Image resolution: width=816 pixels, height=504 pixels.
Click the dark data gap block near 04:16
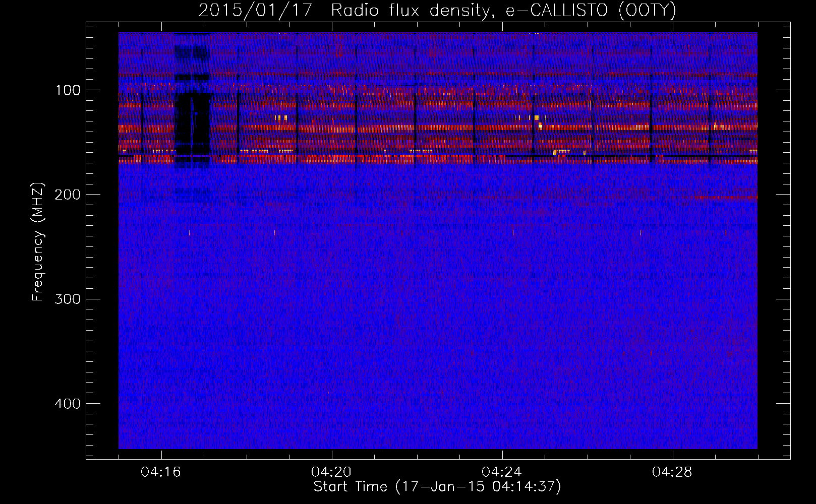(192, 123)
